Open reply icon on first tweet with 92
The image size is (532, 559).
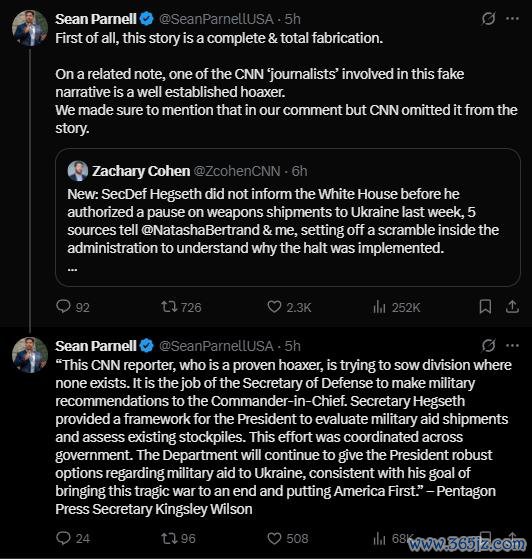63,307
